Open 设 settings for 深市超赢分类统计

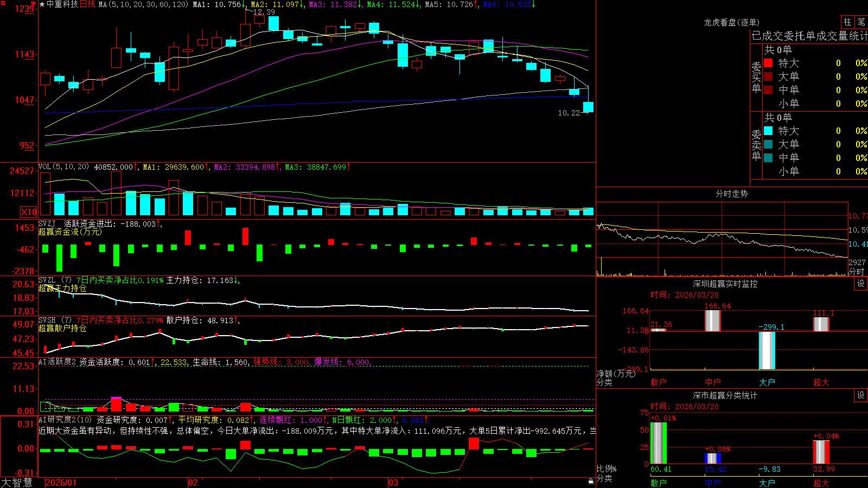click(861, 395)
